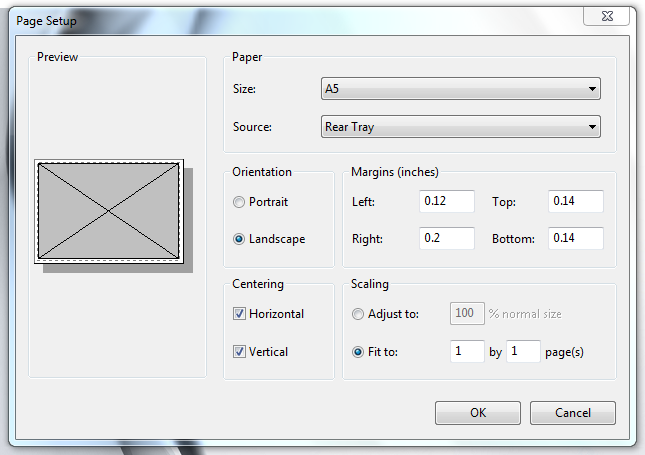Click the Page Setup title text
This screenshot has height=455, width=645.
[x=46, y=21]
